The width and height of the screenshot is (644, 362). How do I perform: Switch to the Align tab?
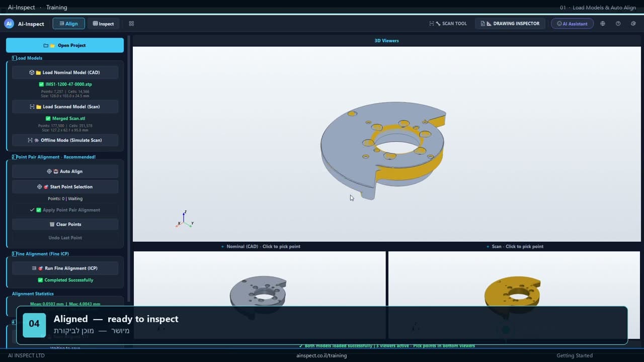click(68, 24)
